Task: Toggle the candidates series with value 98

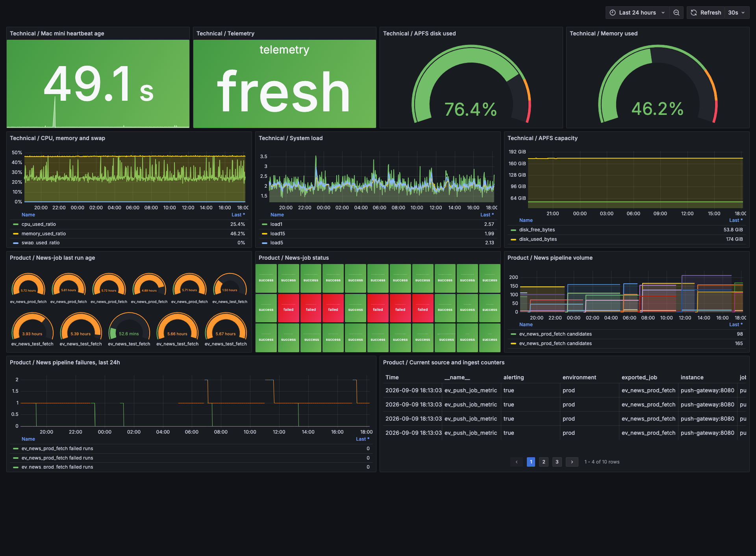Action: coord(555,334)
